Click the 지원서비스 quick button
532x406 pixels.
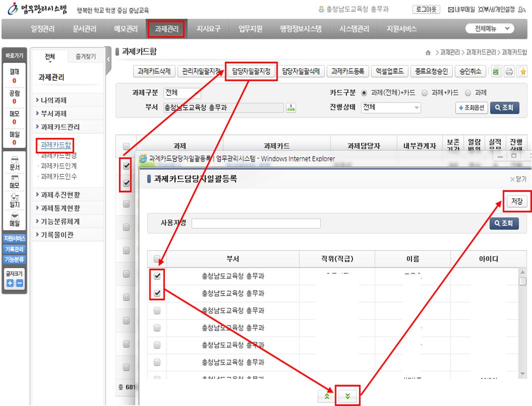(x=14, y=239)
